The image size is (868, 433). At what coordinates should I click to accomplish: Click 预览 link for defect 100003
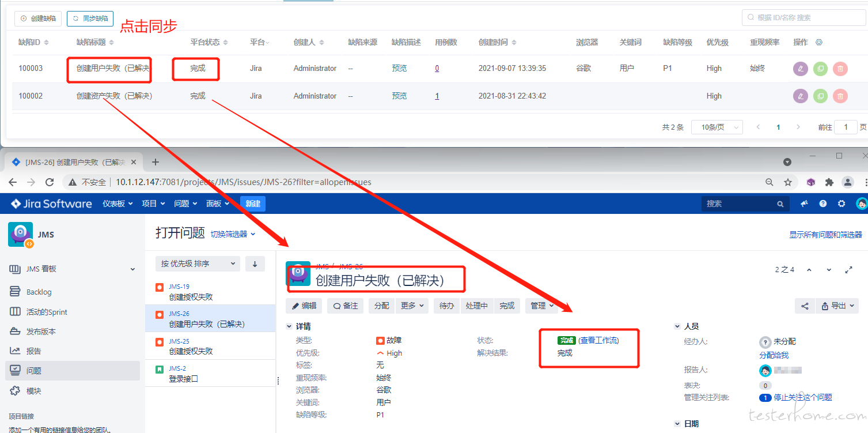(x=399, y=68)
